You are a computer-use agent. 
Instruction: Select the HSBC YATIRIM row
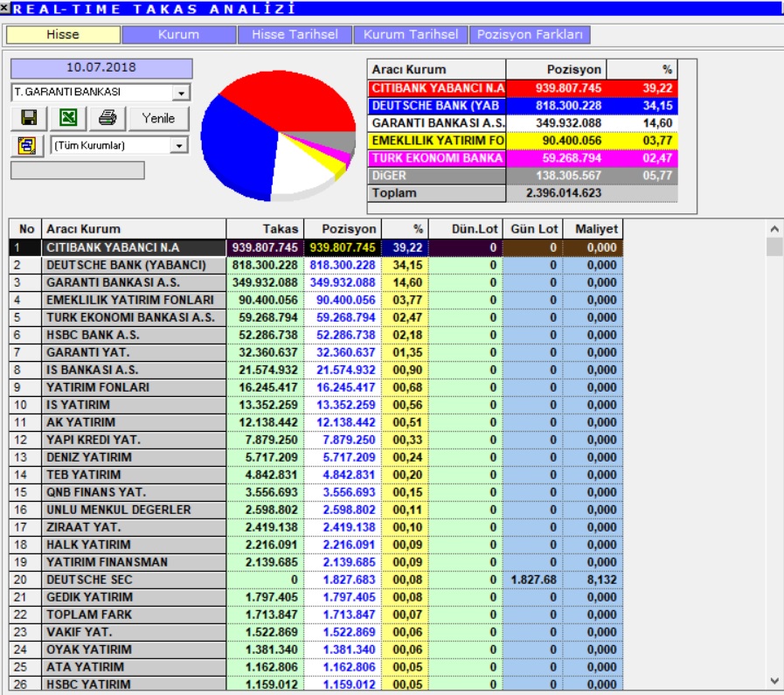click(316, 684)
